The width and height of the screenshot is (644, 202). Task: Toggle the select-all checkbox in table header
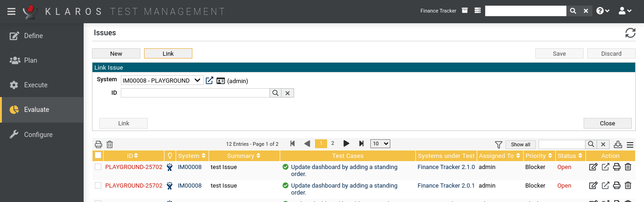coord(98,156)
